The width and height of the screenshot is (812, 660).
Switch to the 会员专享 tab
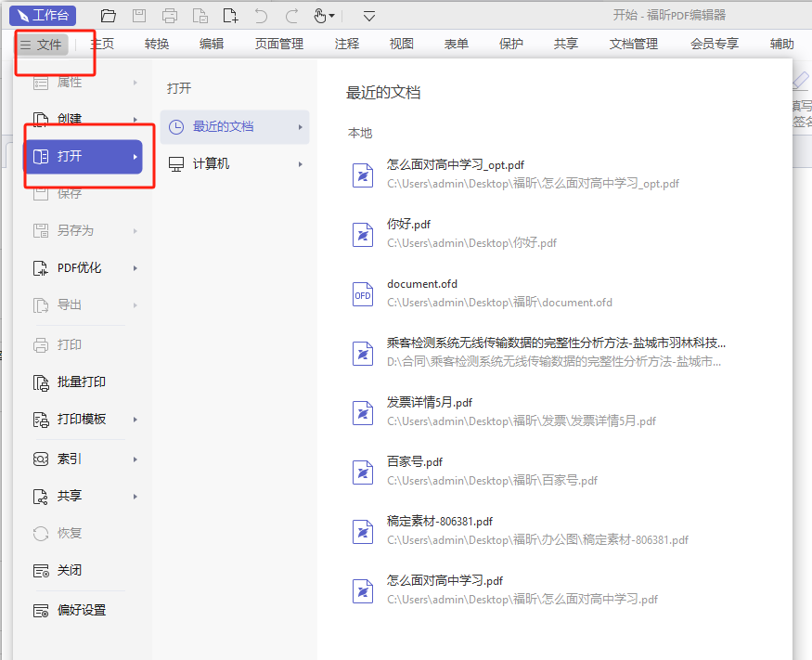(715, 44)
